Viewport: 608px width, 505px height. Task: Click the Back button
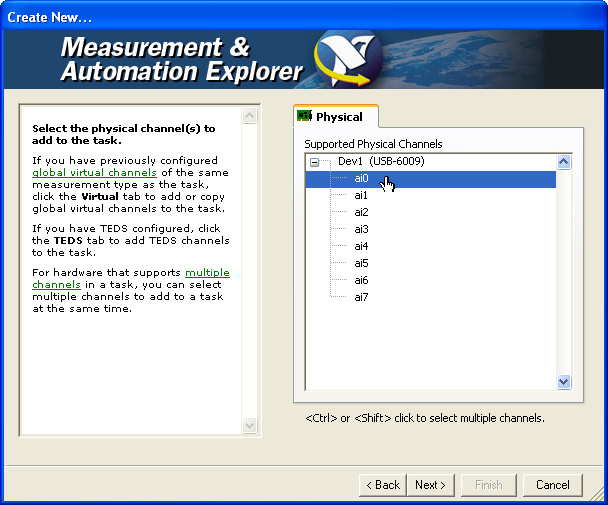coord(383,485)
